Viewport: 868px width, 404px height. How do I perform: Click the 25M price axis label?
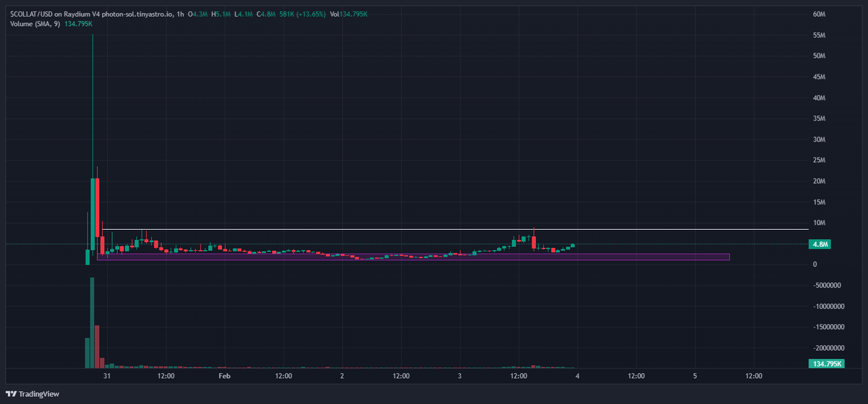pyautogui.click(x=820, y=160)
